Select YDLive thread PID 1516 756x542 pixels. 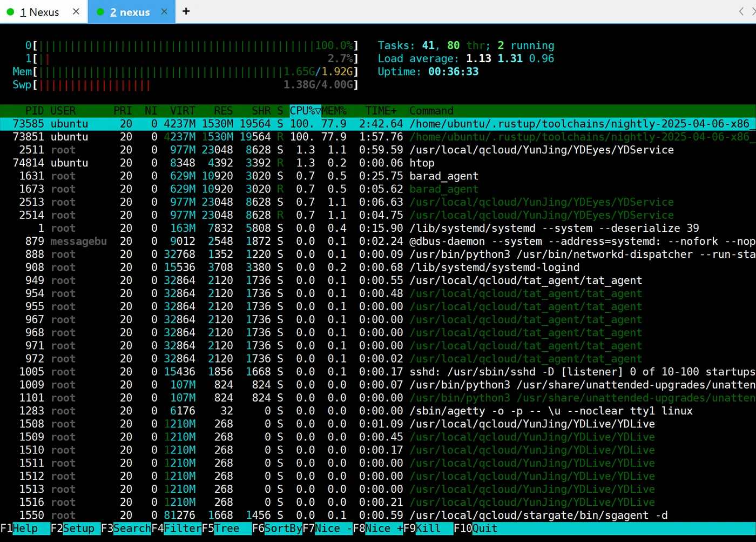[378, 502]
